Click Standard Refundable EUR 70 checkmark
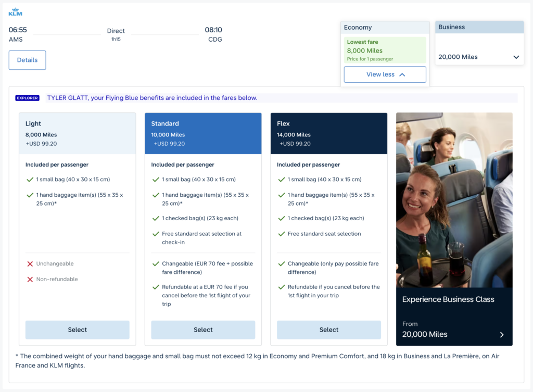Screen dimensions: 533x392 click(x=156, y=287)
